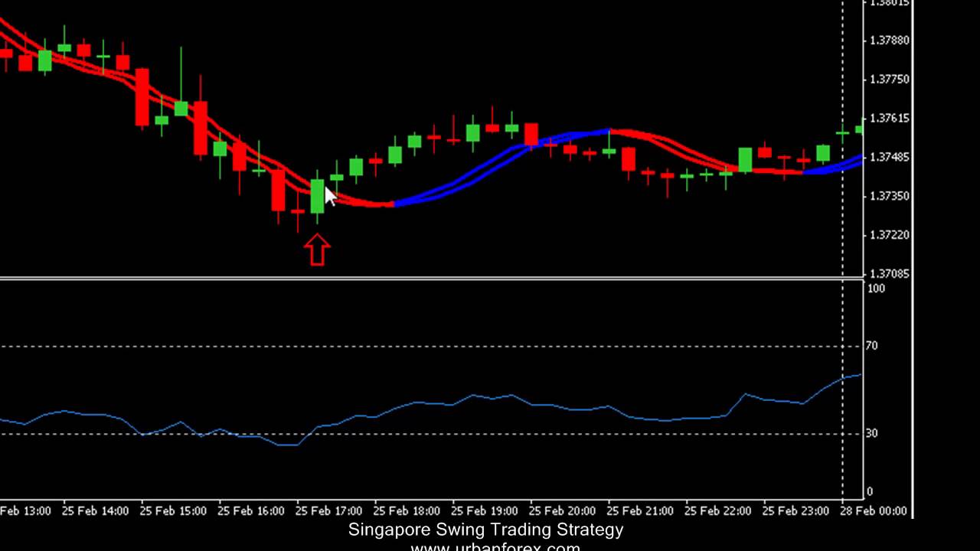Select the 1.37220 price level value
Viewport: 980px width, 551px height.
890,236
